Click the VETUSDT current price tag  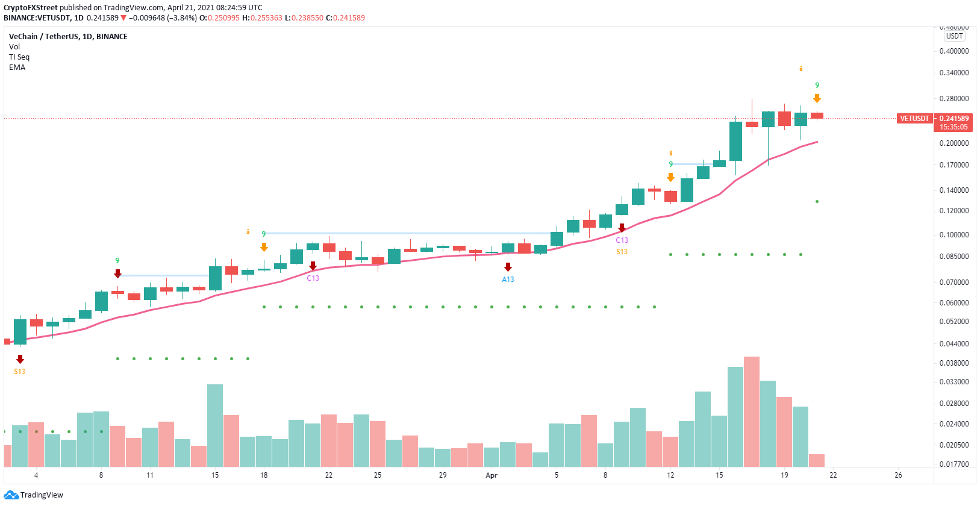click(x=914, y=119)
